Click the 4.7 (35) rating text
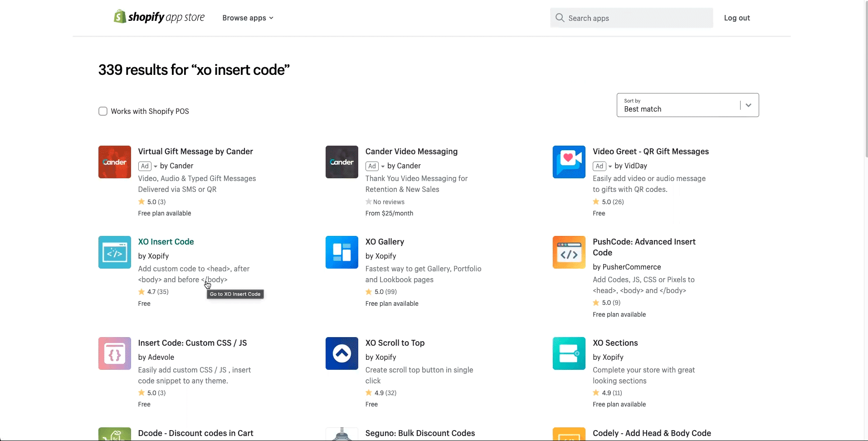The height and width of the screenshot is (441, 868). point(158,292)
